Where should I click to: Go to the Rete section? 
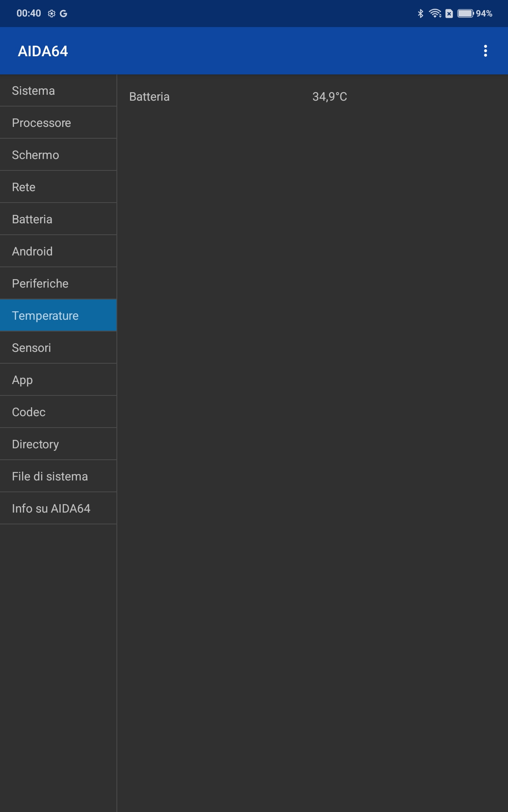[58, 187]
